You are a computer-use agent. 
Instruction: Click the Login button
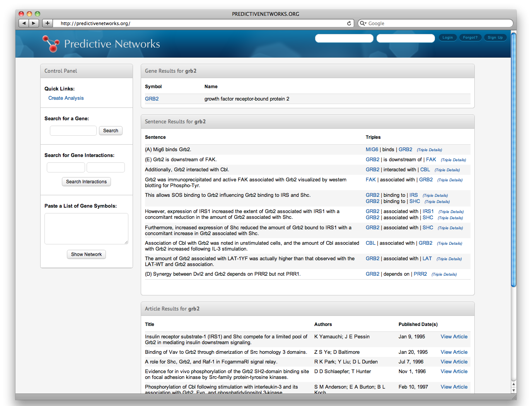[x=448, y=38]
